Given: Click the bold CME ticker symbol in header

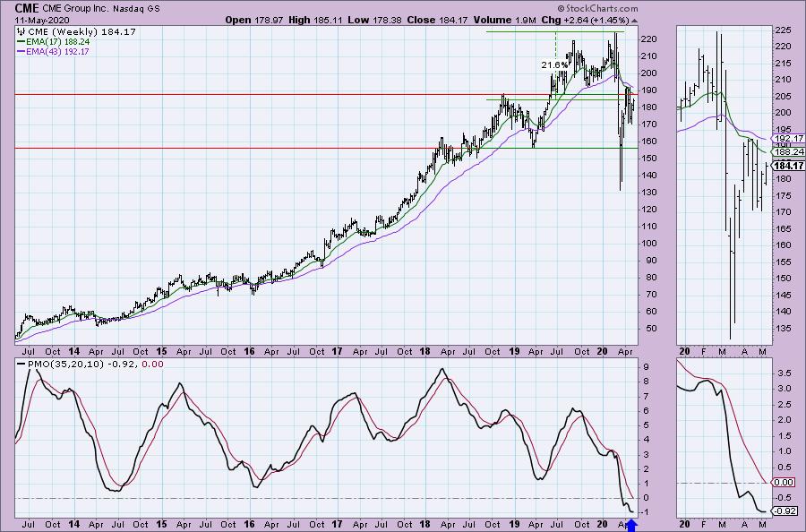Looking at the screenshot, I should point(26,8).
